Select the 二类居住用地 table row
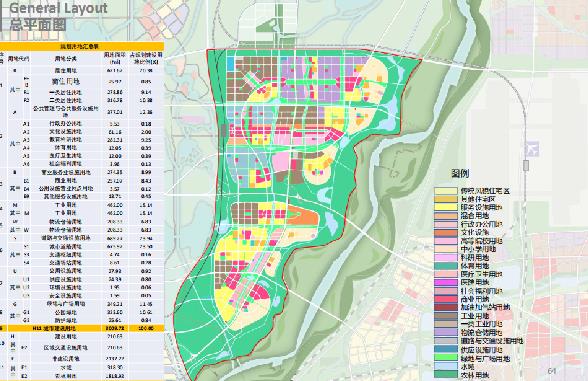Image resolution: width=588 pixels, height=381 pixels. 82,100
